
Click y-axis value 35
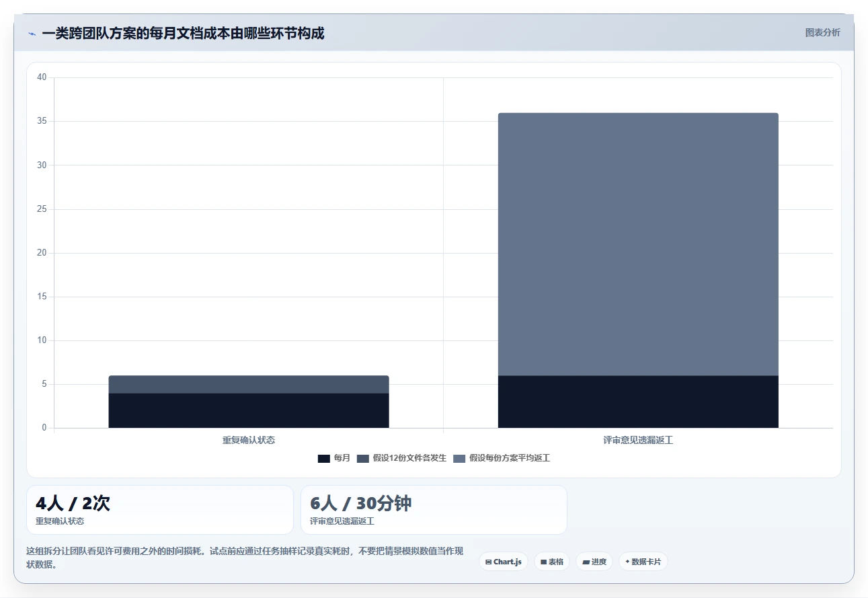point(42,121)
